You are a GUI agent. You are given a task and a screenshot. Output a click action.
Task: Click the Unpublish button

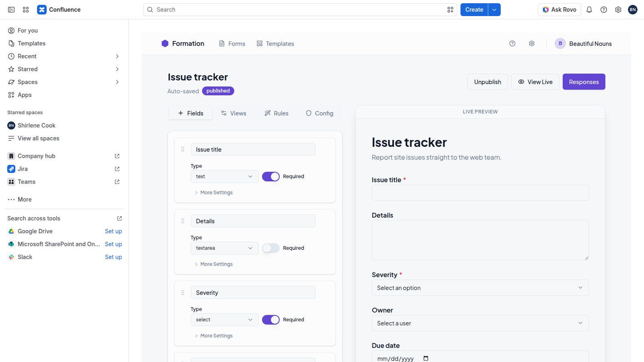(487, 82)
